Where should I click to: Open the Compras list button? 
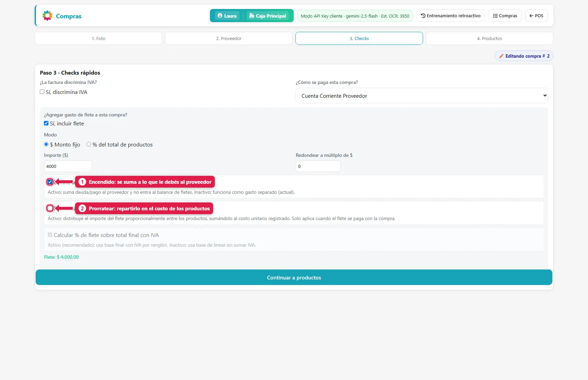[505, 16]
